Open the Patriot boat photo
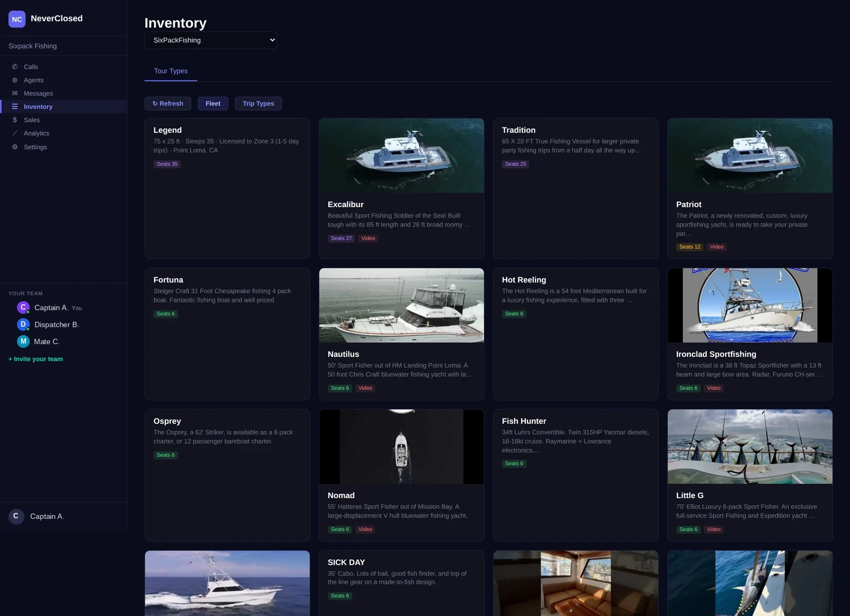The image size is (850, 616). (x=750, y=156)
